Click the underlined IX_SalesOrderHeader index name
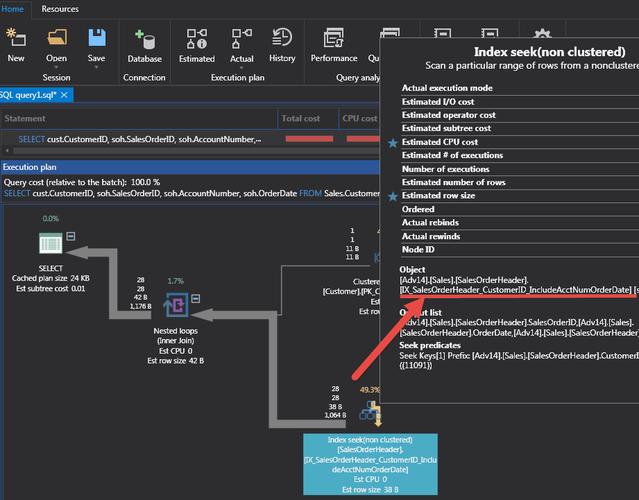Image resolution: width=639 pixels, height=500 pixels. [x=516, y=290]
